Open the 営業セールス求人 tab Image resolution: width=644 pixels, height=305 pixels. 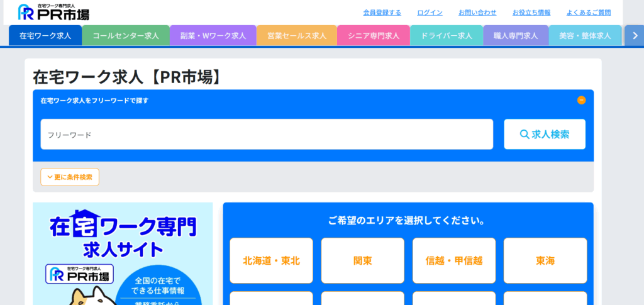point(296,36)
